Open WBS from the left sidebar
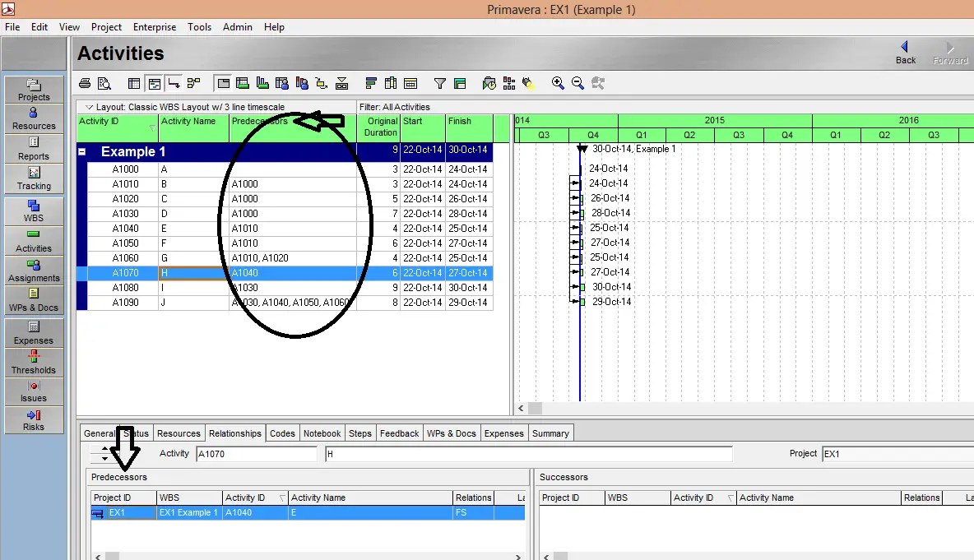The height and width of the screenshot is (560, 974). (x=35, y=211)
